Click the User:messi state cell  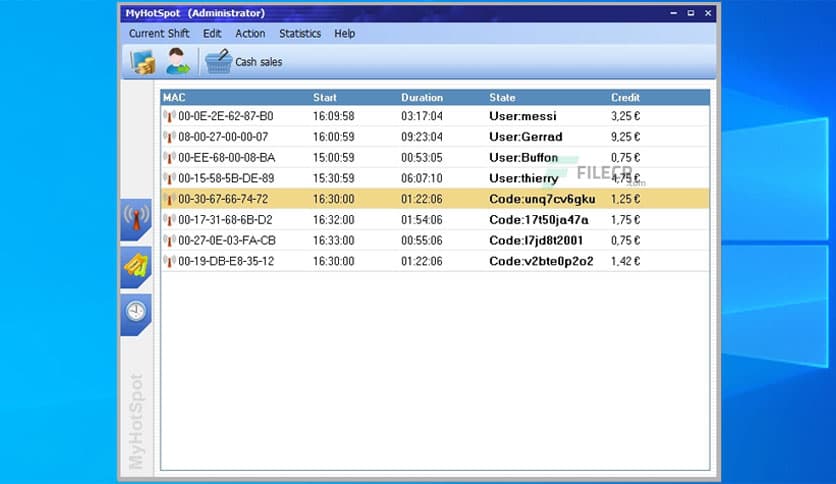tap(522, 116)
